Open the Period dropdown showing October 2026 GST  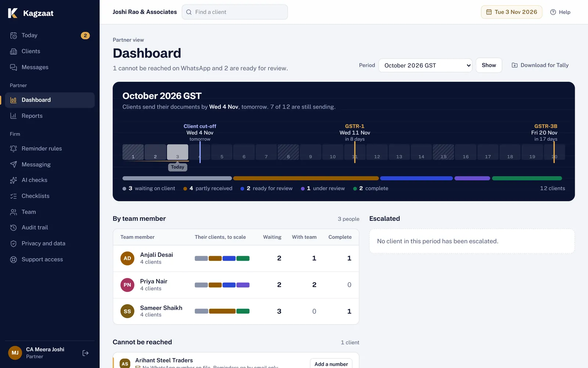(x=425, y=66)
